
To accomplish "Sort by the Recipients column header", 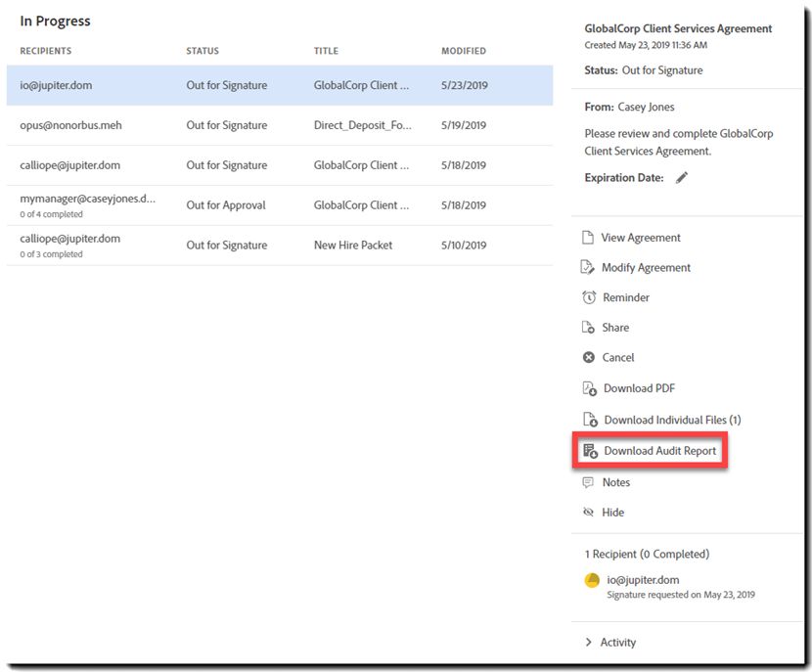I will [46, 51].
